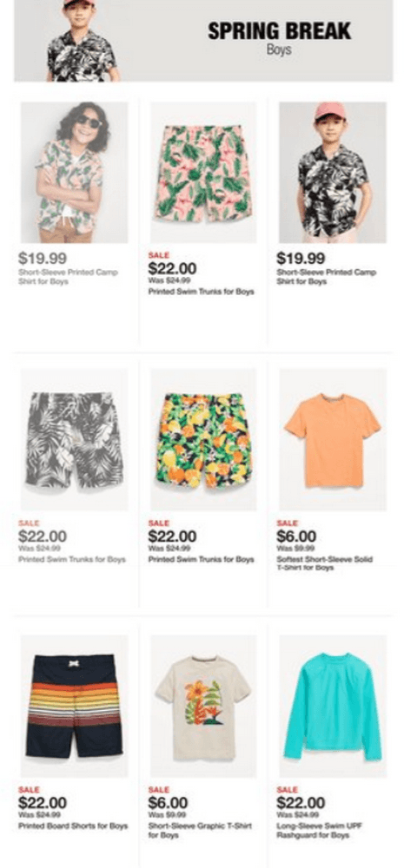Select the lemon orange print swim trunks
This screenshot has width=404, height=868.
coord(203,439)
